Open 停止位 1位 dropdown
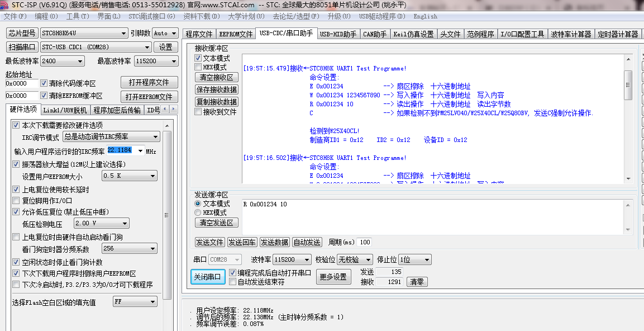Screen dimensions: 644x331 click(x=415, y=259)
